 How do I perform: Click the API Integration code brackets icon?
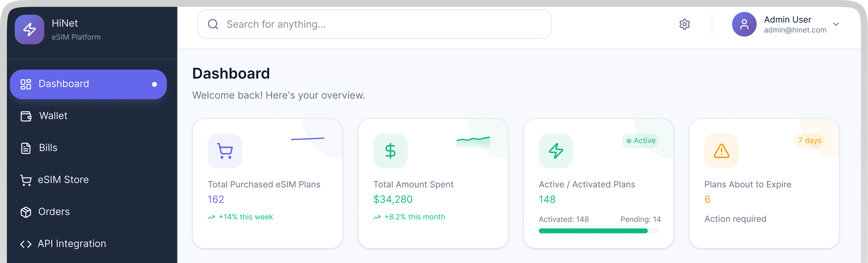[x=26, y=244]
